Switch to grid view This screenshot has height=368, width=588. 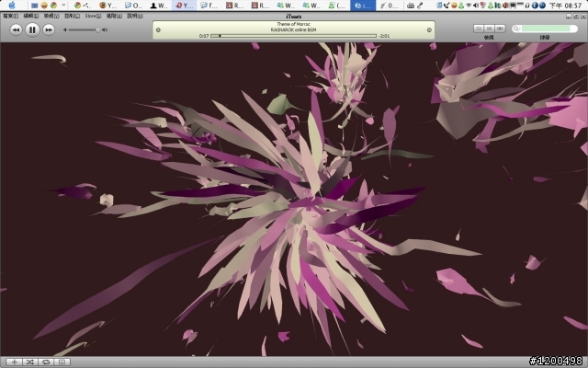point(489,29)
